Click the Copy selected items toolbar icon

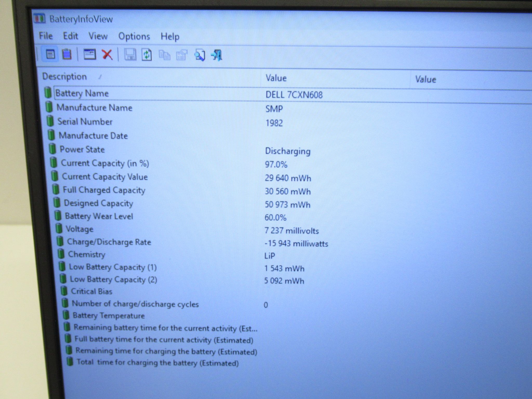[x=164, y=55]
